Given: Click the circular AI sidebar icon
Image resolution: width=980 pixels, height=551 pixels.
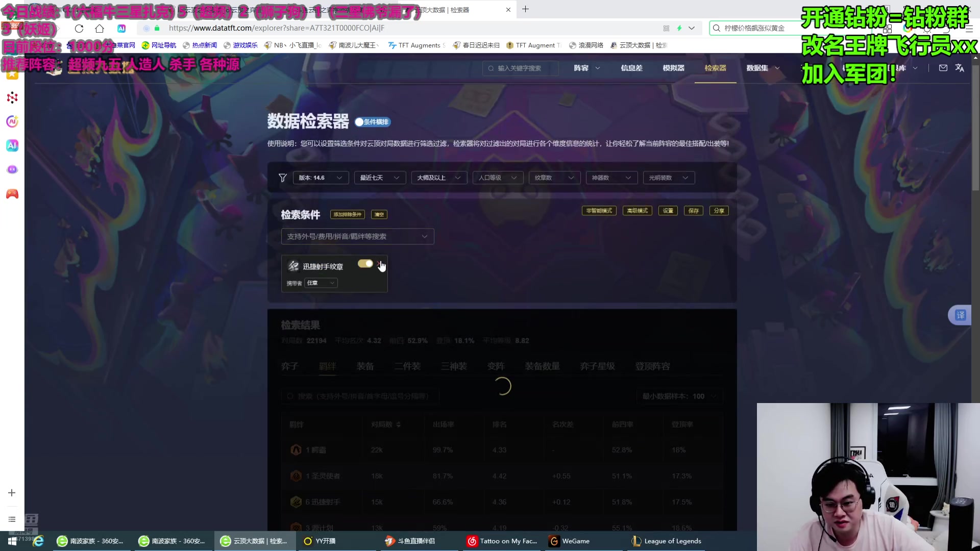Looking at the screenshot, I should (x=12, y=121).
